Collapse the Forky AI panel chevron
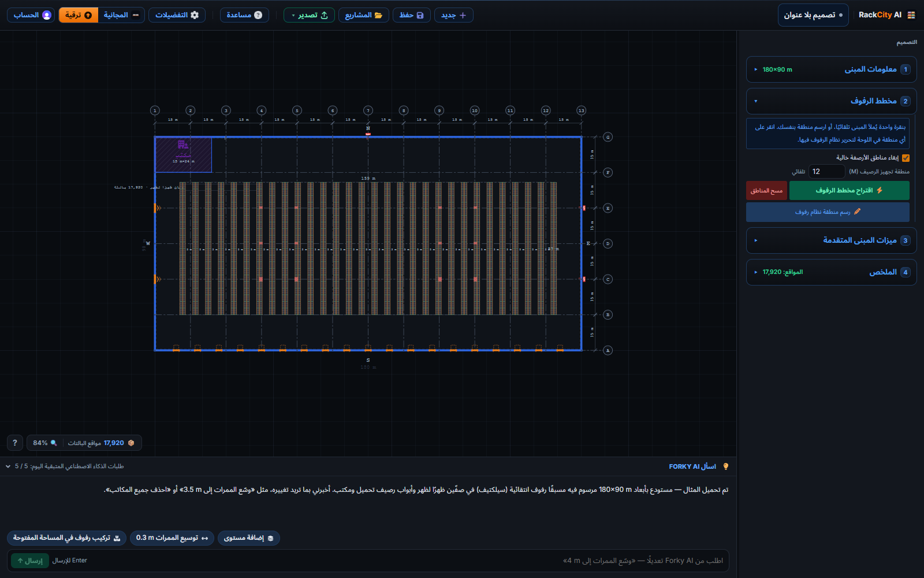This screenshot has width=924, height=578. coord(8,466)
